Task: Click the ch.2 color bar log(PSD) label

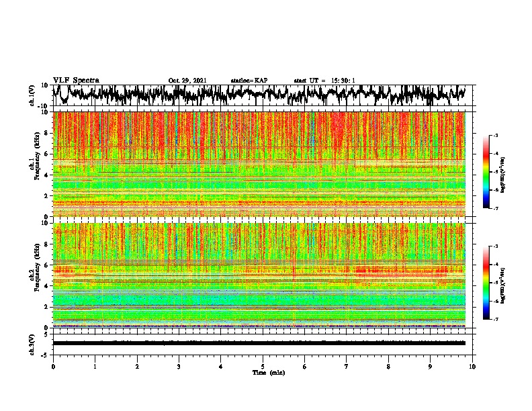Action: pyautogui.click(x=503, y=285)
